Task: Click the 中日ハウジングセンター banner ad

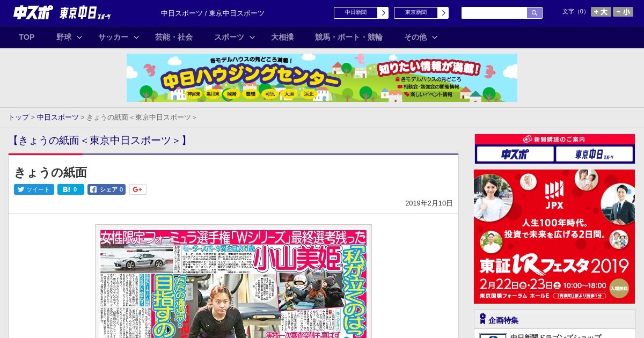Action: (322, 78)
